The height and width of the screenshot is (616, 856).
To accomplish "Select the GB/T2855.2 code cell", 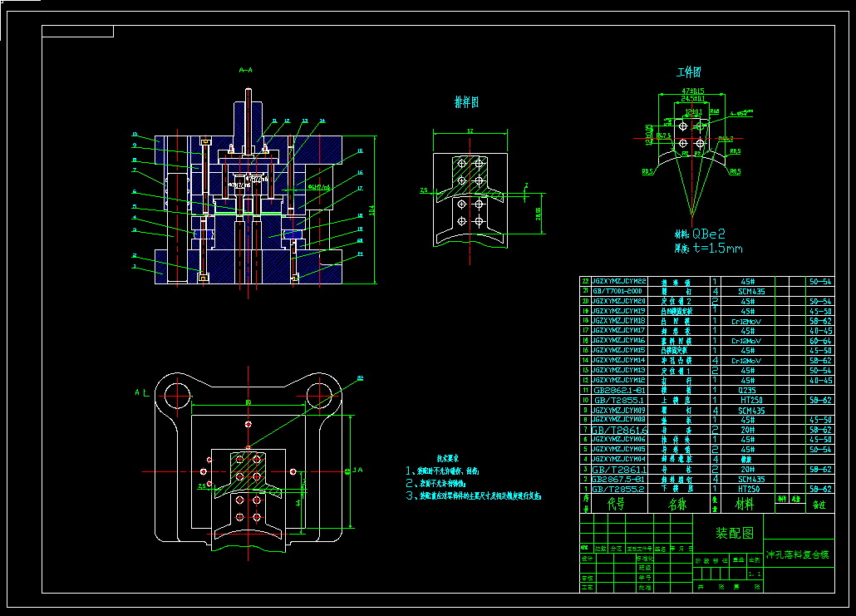I will tap(618, 490).
